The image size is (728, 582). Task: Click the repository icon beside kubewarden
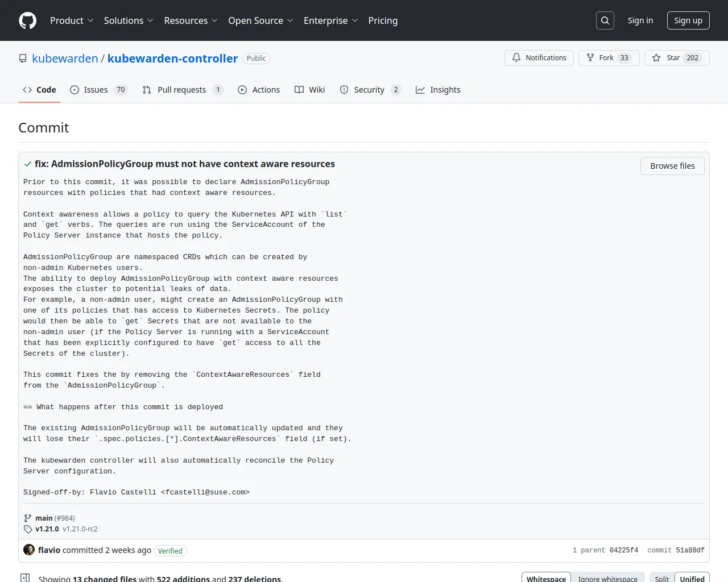pos(23,59)
